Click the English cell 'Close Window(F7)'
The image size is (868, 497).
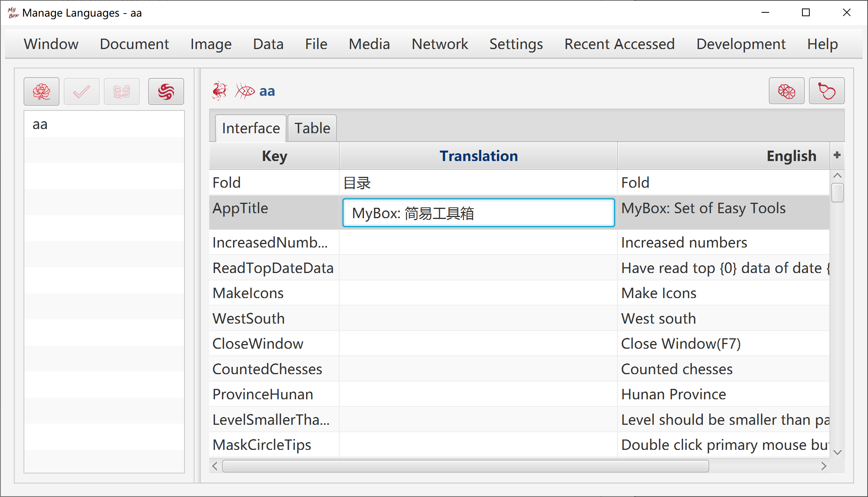click(x=724, y=344)
